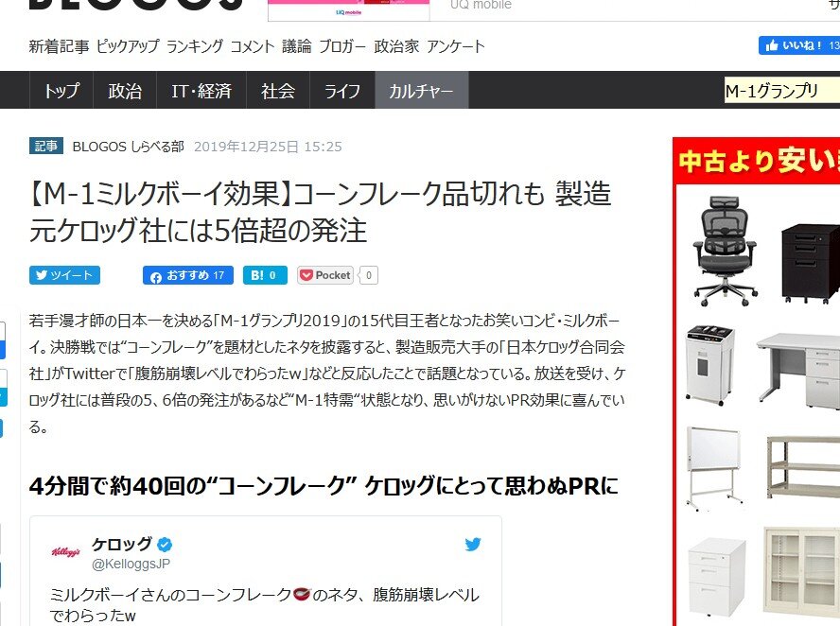Click the Facebook おすすめ 17 button

click(x=188, y=275)
